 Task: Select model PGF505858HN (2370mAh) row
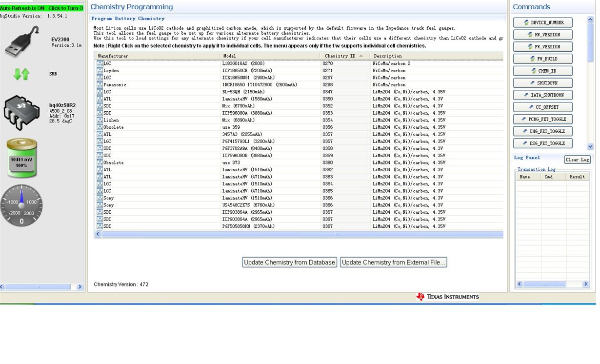click(x=299, y=226)
